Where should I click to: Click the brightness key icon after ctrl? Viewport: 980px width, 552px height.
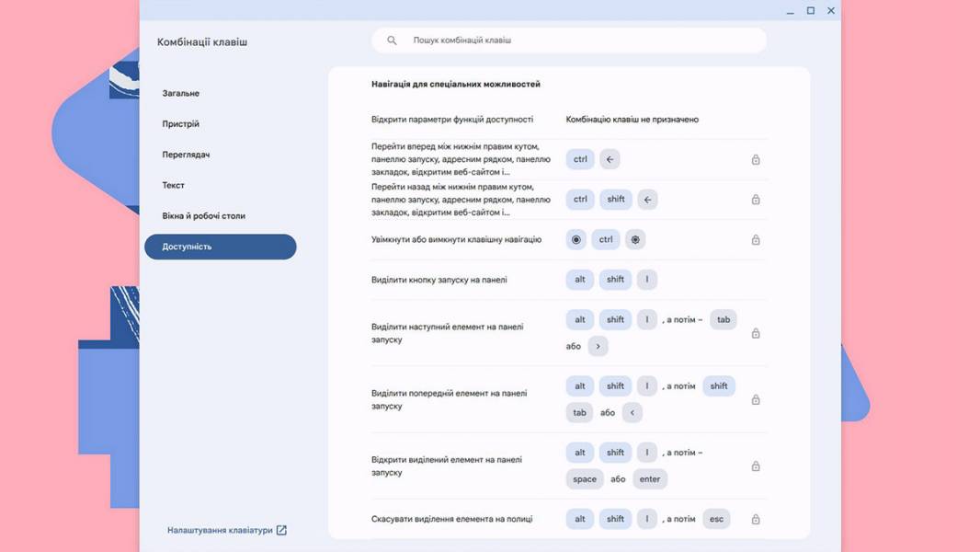click(x=635, y=239)
